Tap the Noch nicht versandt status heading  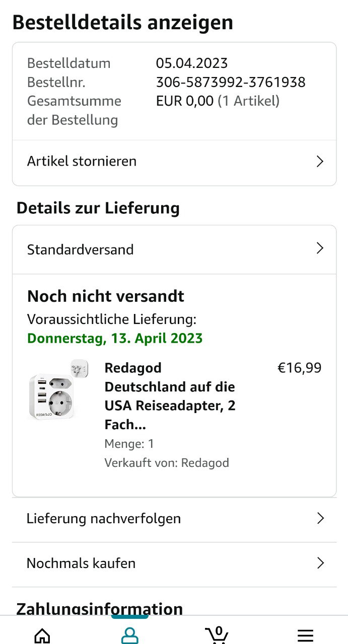(106, 296)
